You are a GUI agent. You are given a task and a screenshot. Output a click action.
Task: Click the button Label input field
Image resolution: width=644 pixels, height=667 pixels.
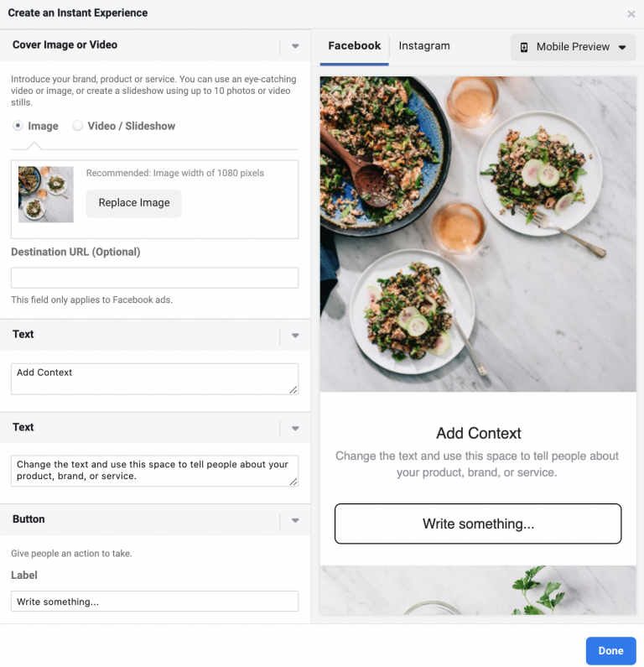pyautogui.click(x=154, y=602)
